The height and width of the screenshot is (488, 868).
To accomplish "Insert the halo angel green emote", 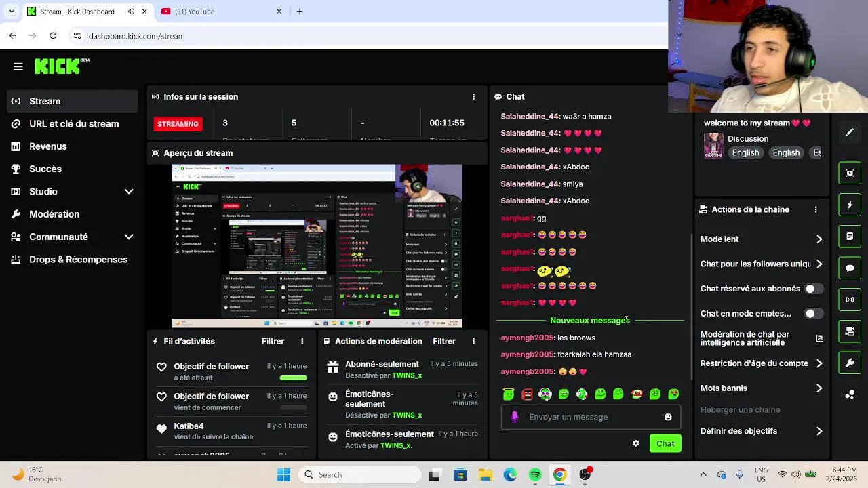I will pyautogui.click(x=509, y=394).
